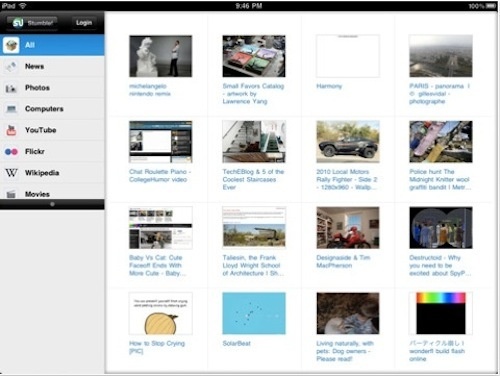Image resolution: width=500 pixels, height=376 pixels.
Task: Tap the Wi-Fi status icon
Action: point(23,6)
